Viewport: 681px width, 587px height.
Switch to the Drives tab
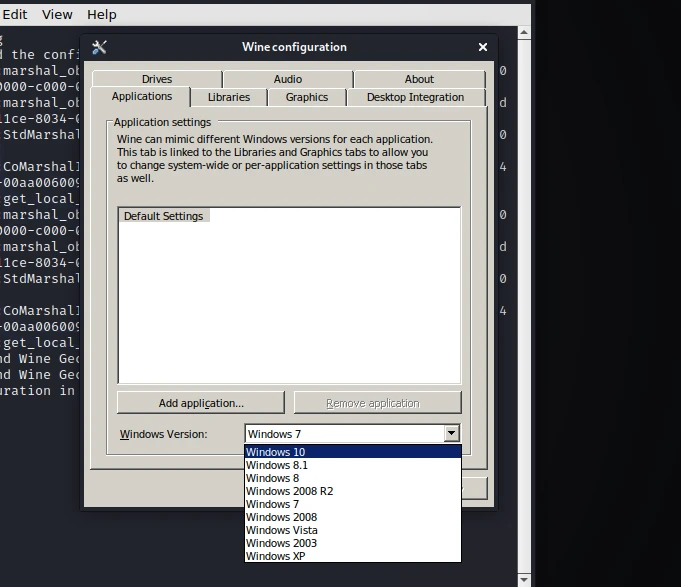157,79
